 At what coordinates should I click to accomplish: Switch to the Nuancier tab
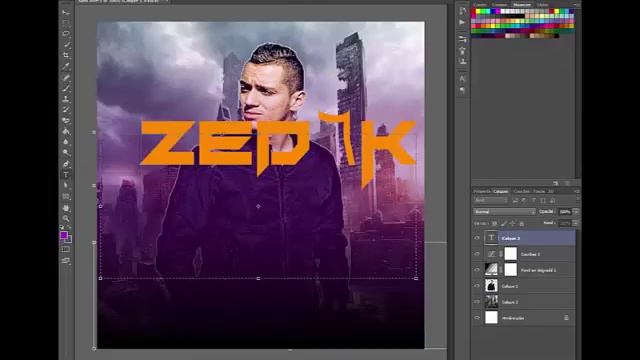pos(522,4)
